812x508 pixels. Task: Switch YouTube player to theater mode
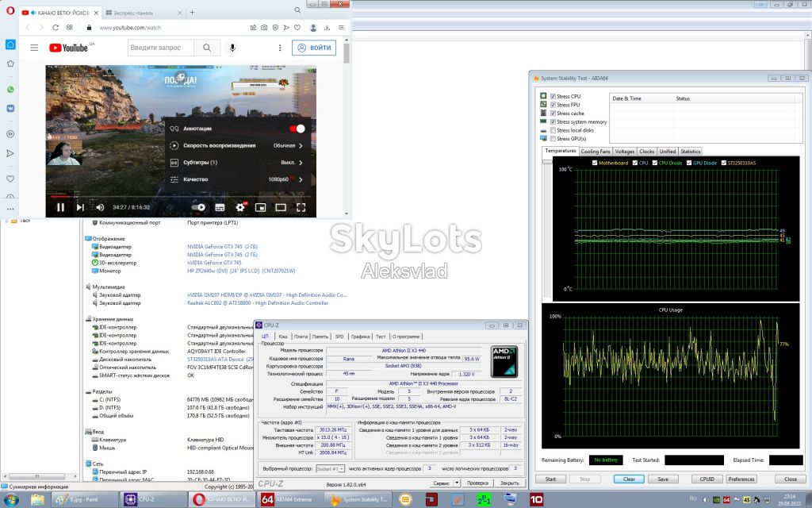tap(281, 207)
